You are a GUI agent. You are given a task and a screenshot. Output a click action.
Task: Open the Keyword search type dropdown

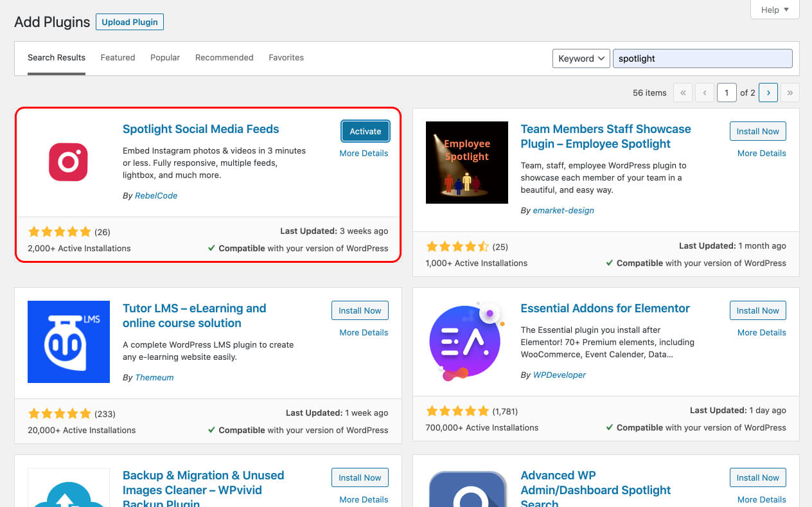(581, 58)
